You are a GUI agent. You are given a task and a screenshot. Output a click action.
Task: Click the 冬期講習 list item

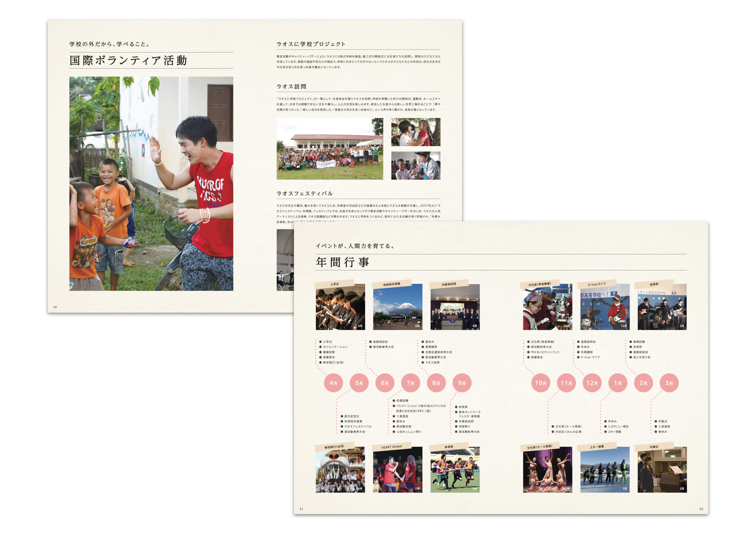point(585,352)
